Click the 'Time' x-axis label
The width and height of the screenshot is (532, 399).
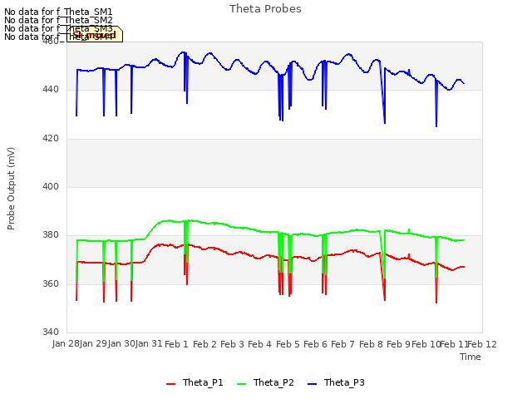pyautogui.click(x=470, y=357)
